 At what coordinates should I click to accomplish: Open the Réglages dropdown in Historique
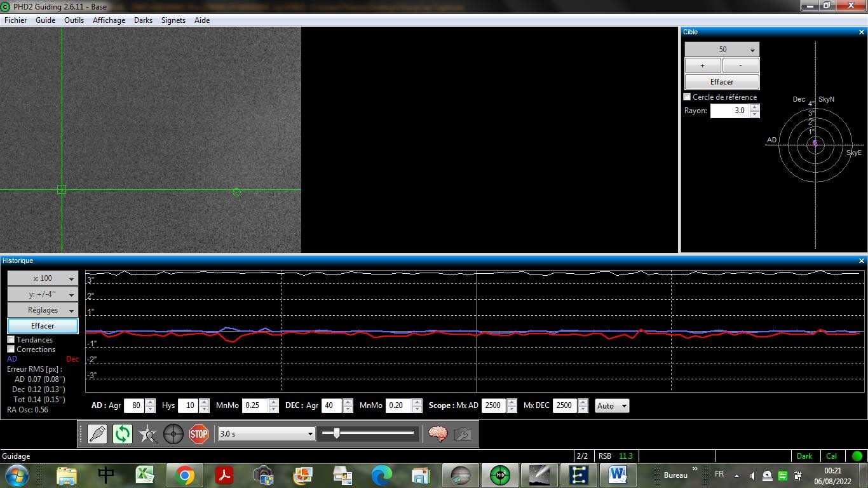click(x=43, y=310)
